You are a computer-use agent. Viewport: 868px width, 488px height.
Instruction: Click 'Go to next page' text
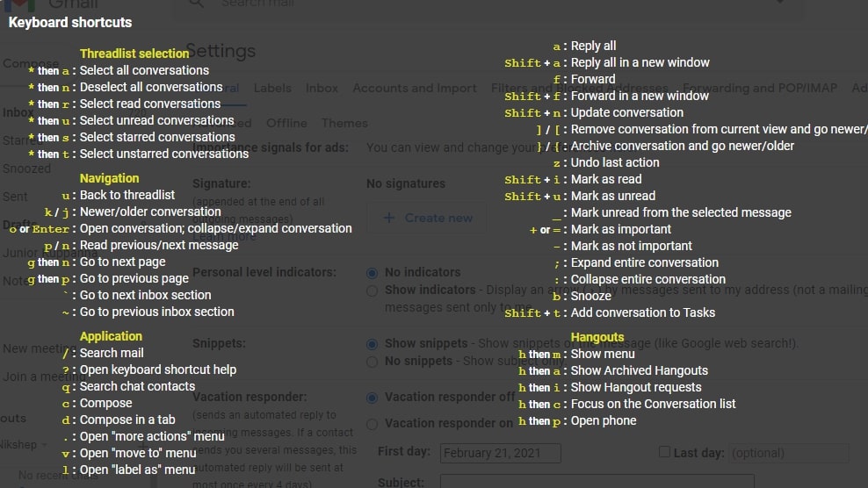(x=122, y=262)
